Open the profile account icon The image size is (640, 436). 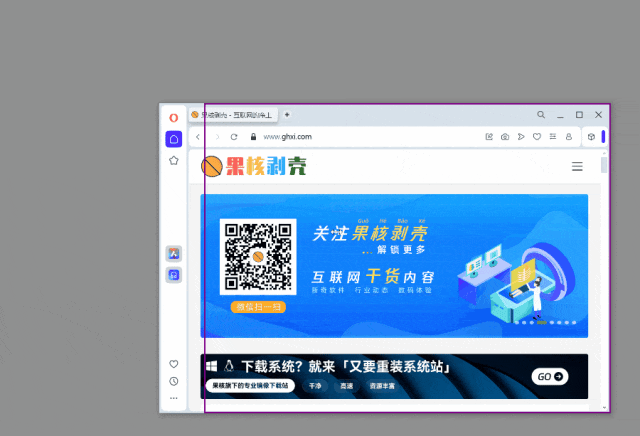(x=569, y=137)
